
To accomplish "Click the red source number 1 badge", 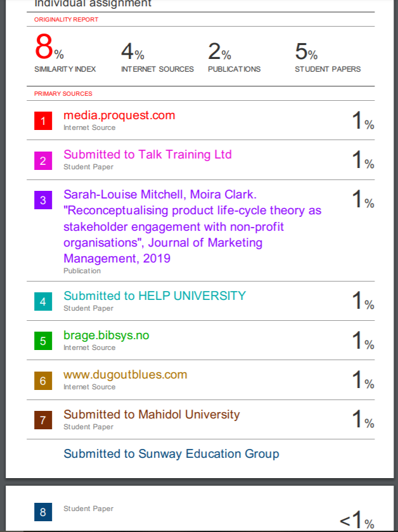I will [x=42, y=121].
